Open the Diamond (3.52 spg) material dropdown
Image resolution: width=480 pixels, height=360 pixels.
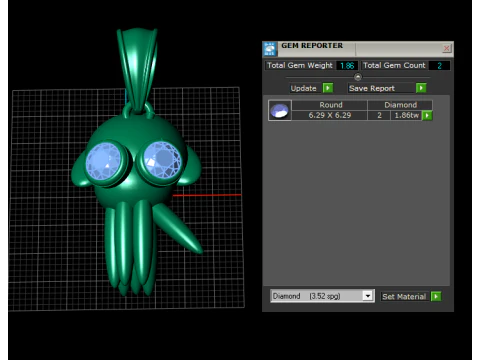pos(368,296)
